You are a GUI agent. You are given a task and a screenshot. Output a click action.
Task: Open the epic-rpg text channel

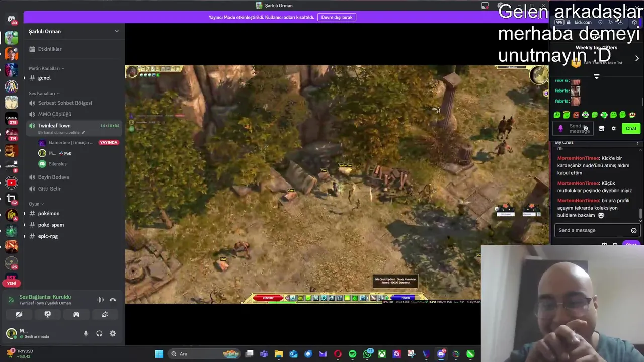74,236
